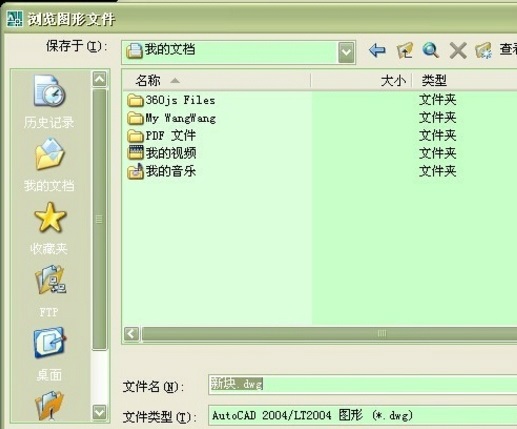
Task: Select the My WangWang folder name
Action: pos(181,118)
